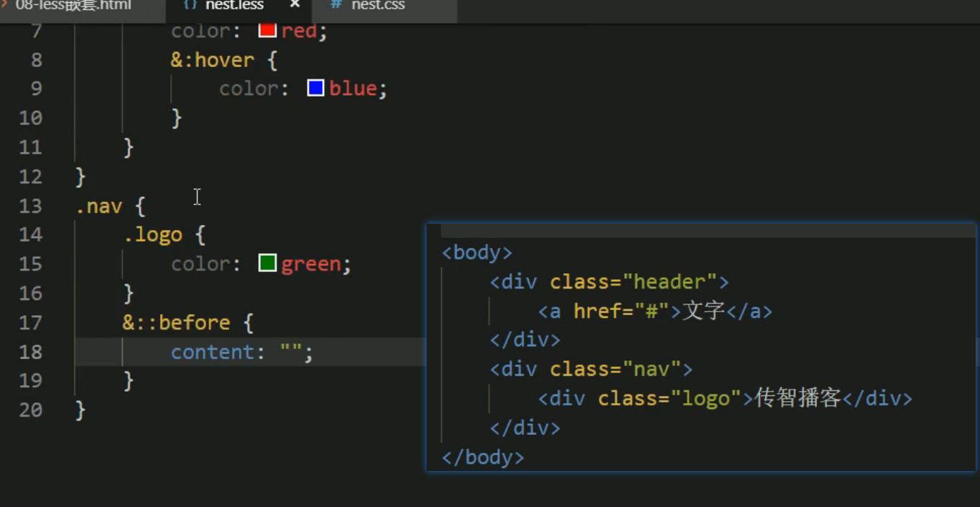Image resolution: width=980 pixels, height=507 pixels.
Task: Click the green color swatch on line 15
Action: 267,263
